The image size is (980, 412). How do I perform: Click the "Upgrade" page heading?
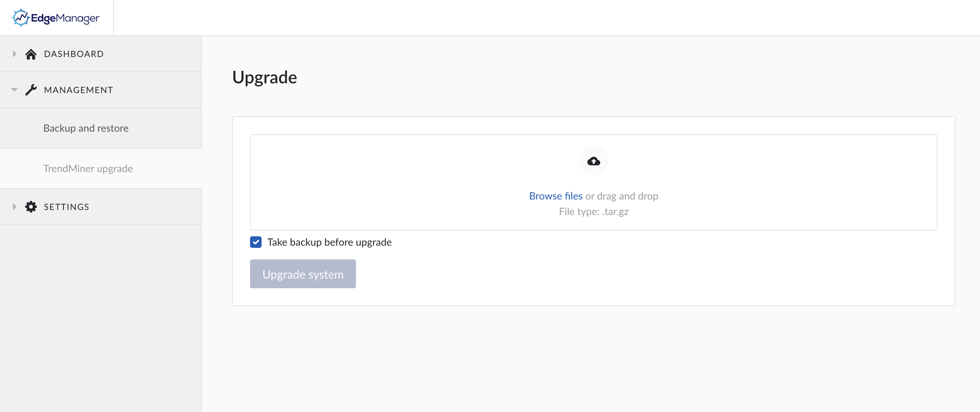265,77
